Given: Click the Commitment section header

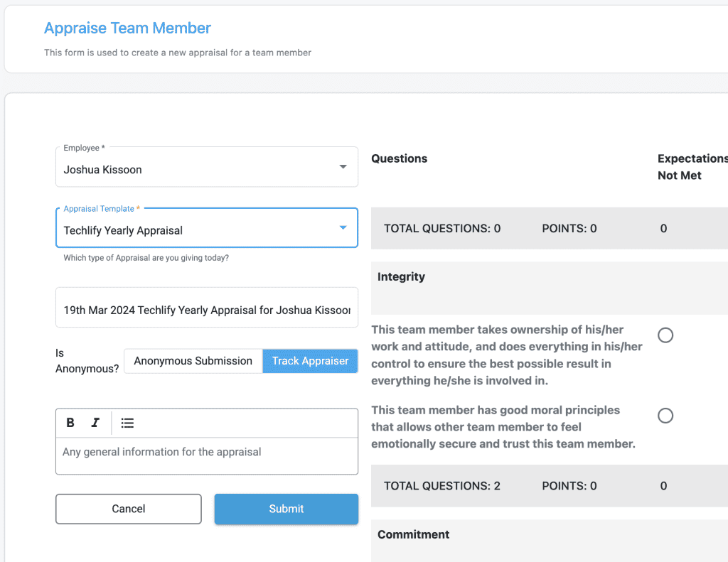Looking at the screenshot, I should 413,534.
